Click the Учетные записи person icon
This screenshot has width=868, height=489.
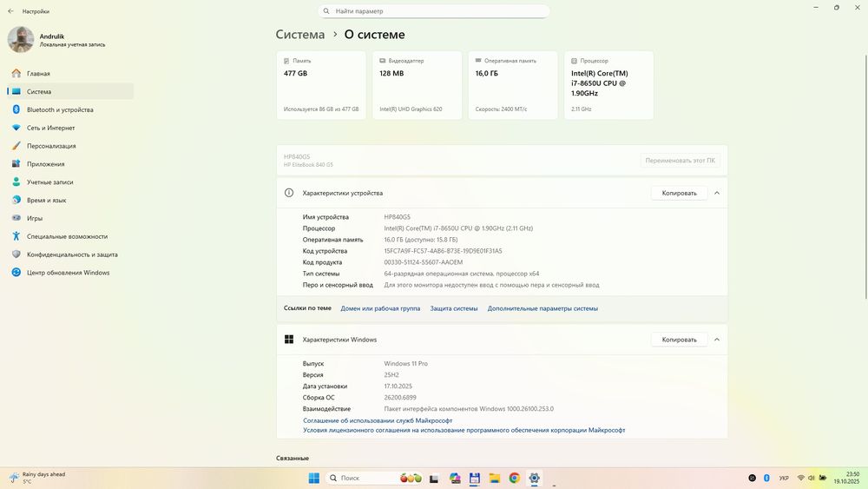pyautogui.click(x=16, y=182)
